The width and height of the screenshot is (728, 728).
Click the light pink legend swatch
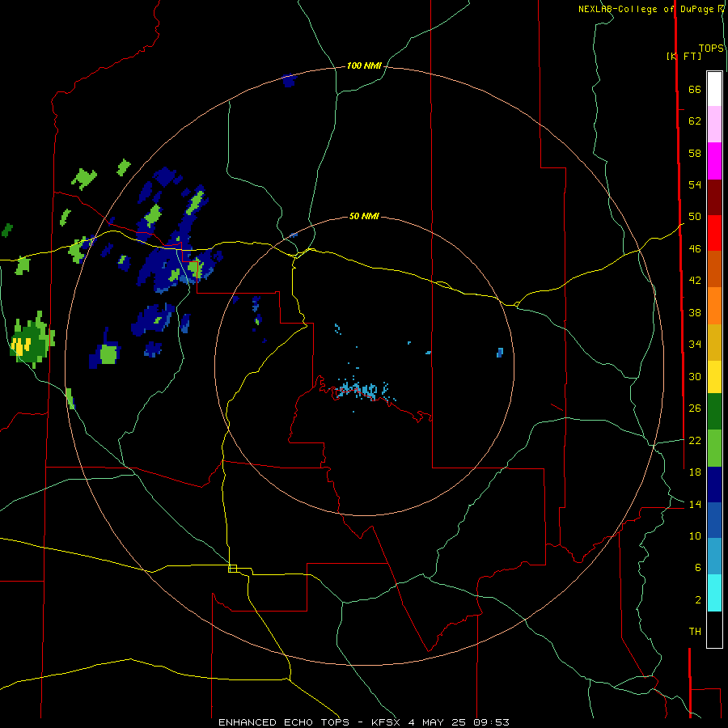pos(714,124)
